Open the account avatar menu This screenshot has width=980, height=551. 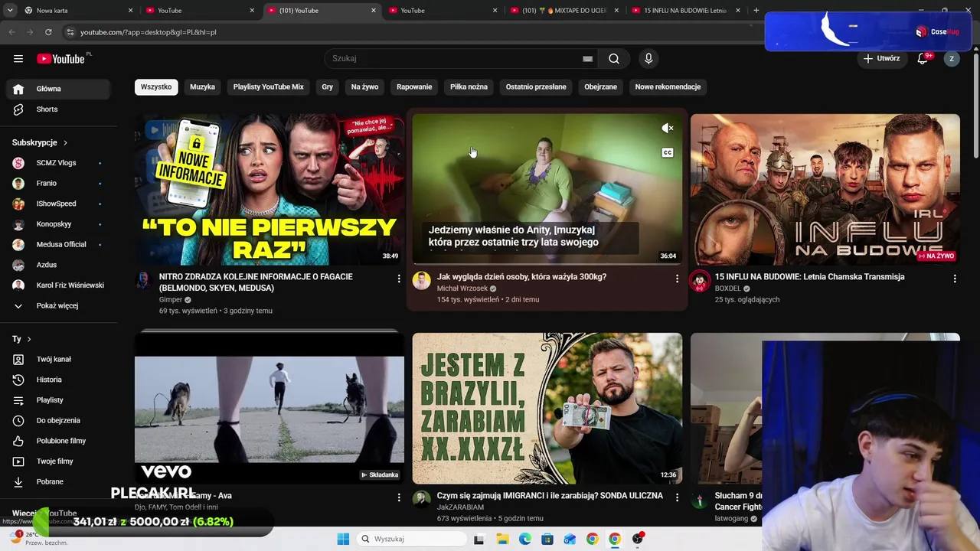tap(952, 59)
